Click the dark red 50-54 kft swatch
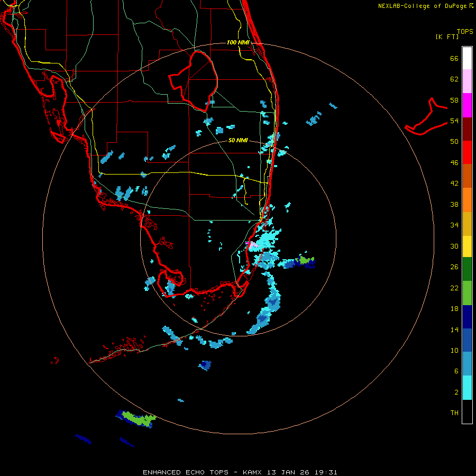The height and width of the screenshot is (476, 476). [467, 129]
